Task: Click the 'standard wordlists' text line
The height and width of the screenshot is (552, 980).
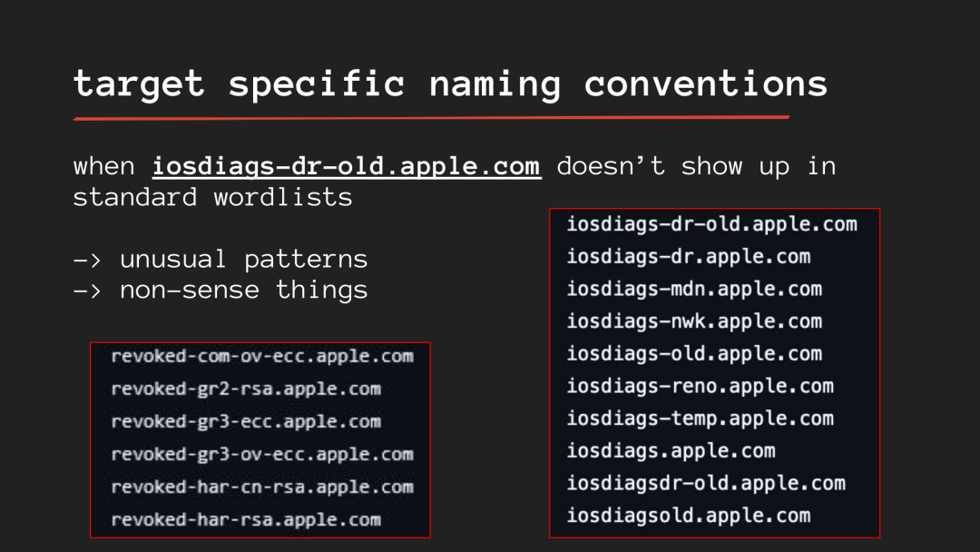Action: tap(213, 198)
